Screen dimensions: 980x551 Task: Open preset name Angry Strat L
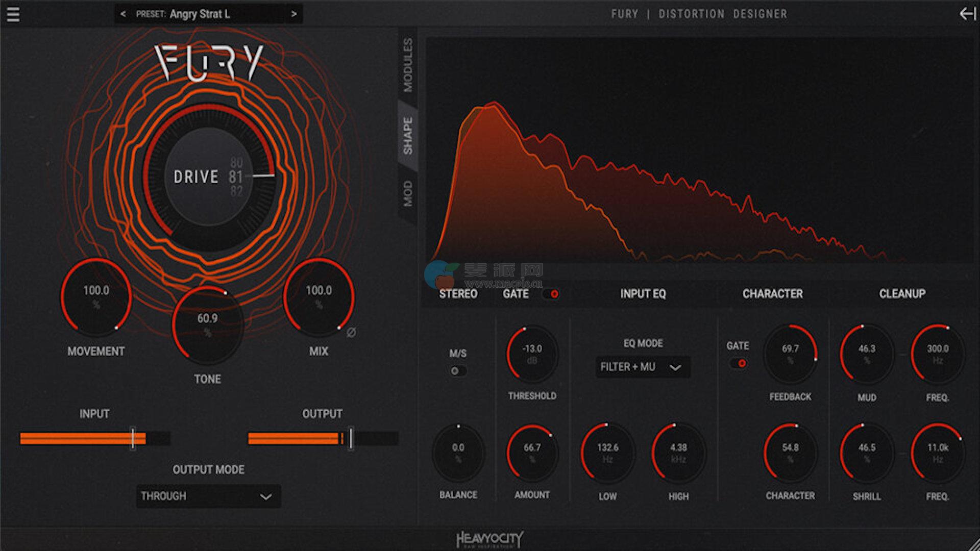click(200, 14)
